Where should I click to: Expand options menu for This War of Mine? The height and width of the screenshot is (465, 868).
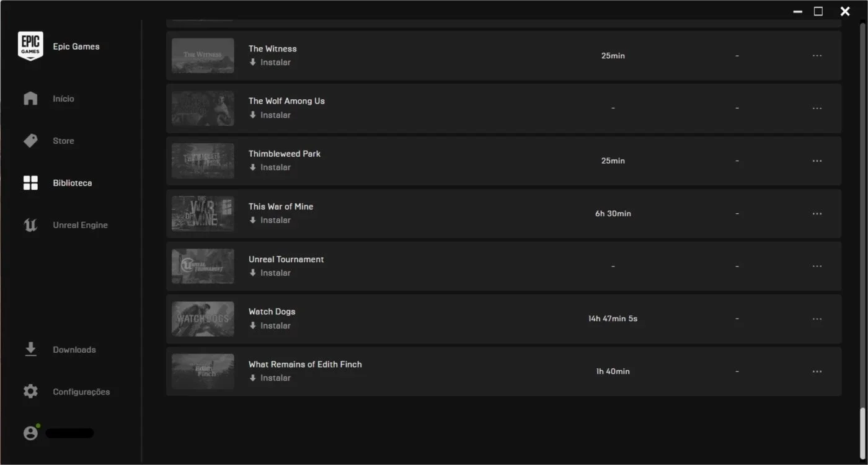click(817, 213)
